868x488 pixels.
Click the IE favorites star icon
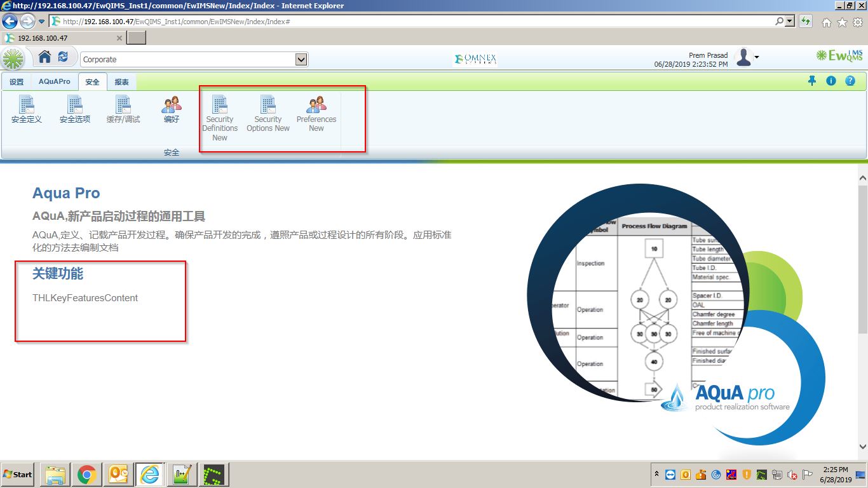[x=842, y=22]
